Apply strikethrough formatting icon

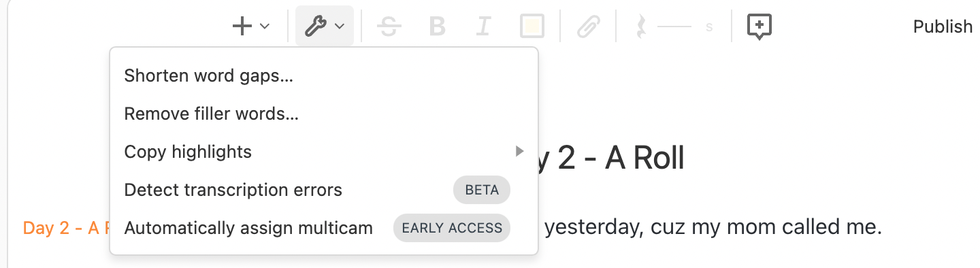[389, 27]
